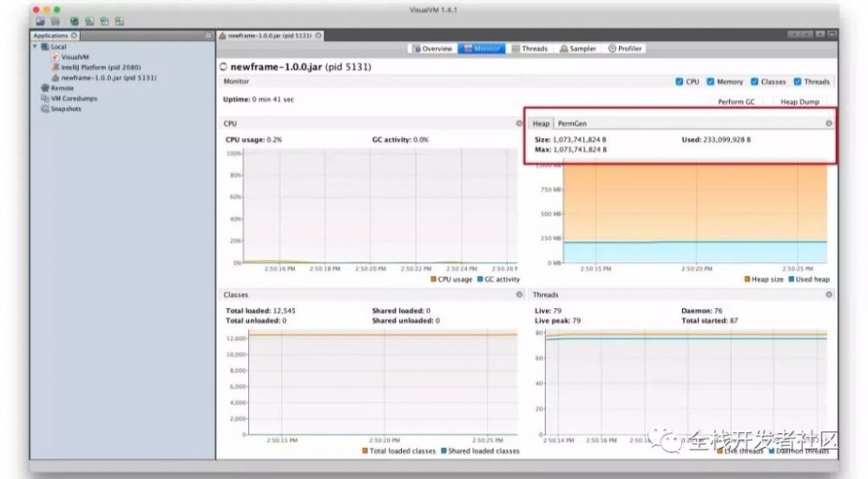This screenshot has height=479, width=868.
Task: Open the Sampler tab
Action: tap(578, 49)
